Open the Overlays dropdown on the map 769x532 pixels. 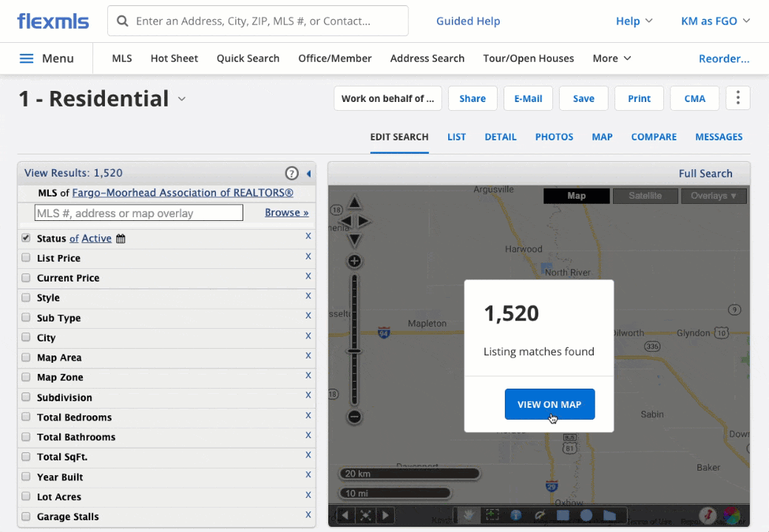click(x=714, y=195)
